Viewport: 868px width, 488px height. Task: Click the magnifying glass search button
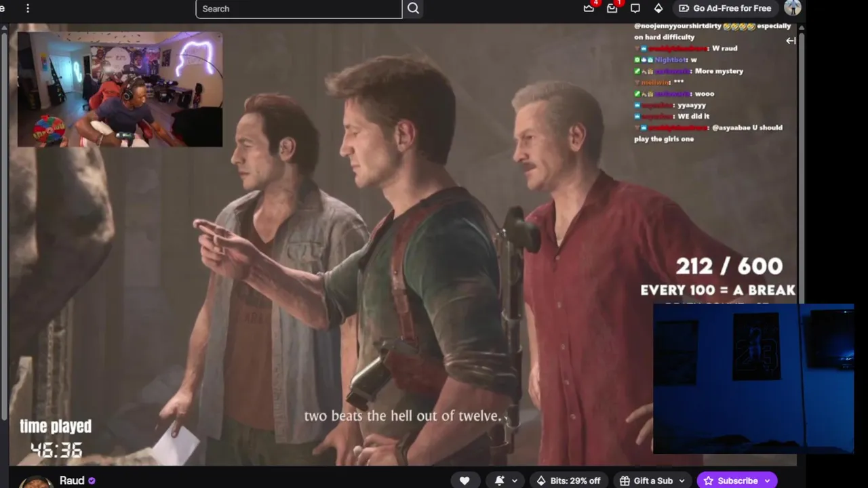pyautogui.click(x=414, y=9)
